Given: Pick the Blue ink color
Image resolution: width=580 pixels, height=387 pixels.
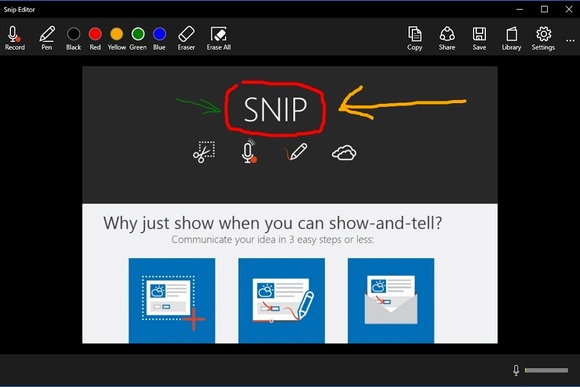Looking at the screenshot, I should [159, 38].
